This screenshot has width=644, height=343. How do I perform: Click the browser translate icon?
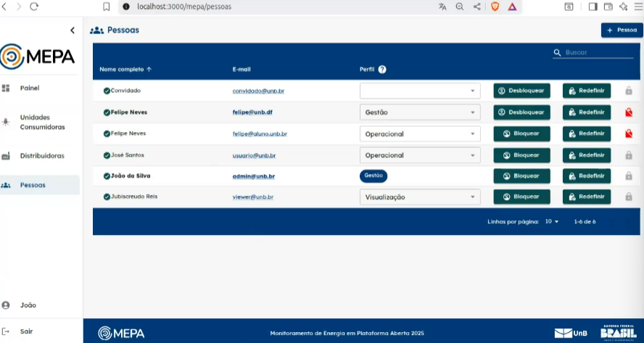pyautogui.click(x=442, y=7)
